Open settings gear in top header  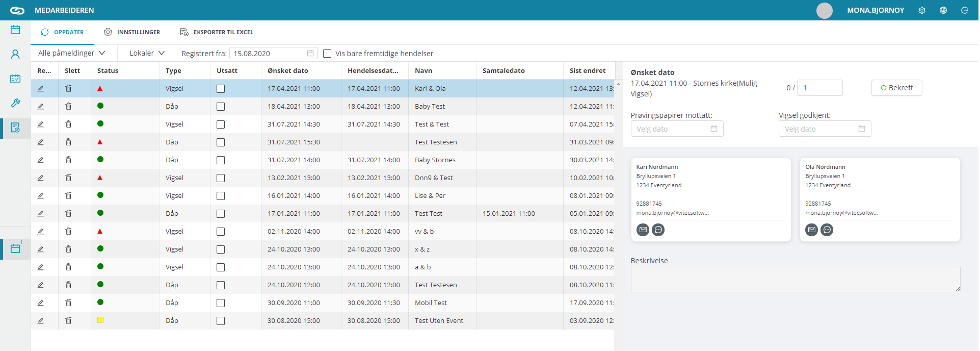pos(922,10)
